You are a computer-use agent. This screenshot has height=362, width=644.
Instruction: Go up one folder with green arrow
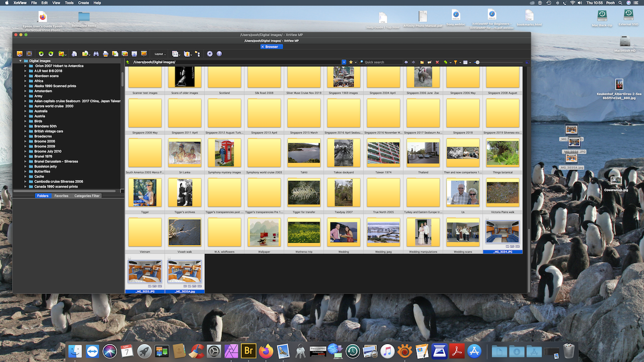(128, 62)
